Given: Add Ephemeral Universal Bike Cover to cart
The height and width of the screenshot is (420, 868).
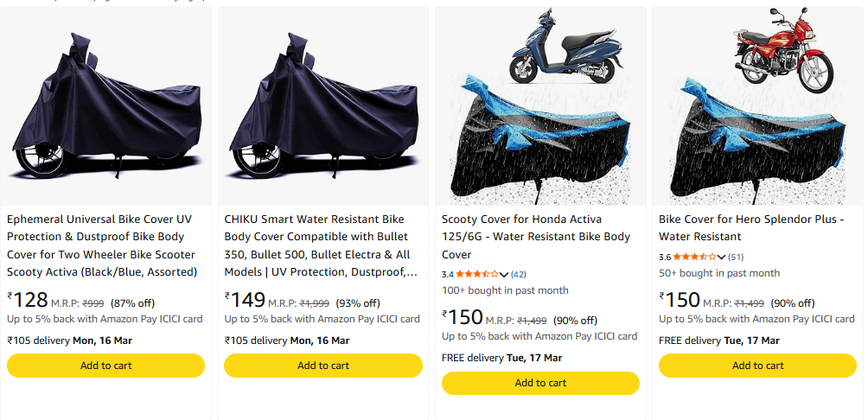Looking at the screenshot, I should [106, 366].
